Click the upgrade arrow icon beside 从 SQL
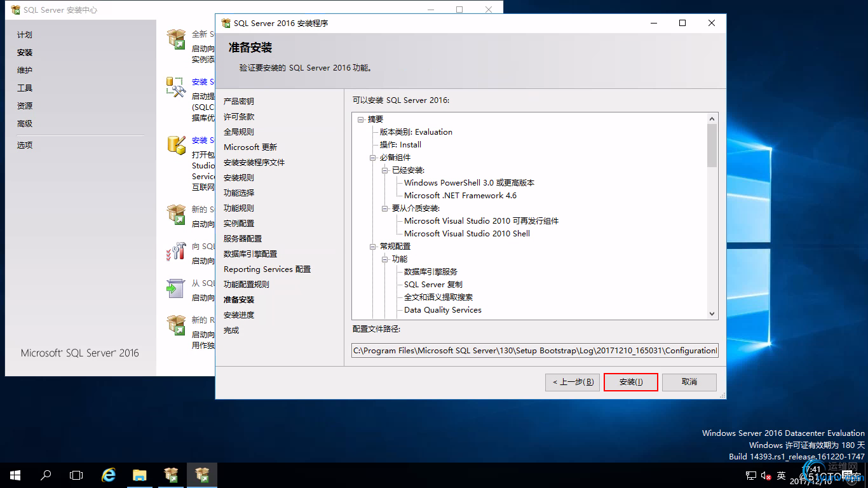This screenshot has width=868, height=488. tap(176, 288)
